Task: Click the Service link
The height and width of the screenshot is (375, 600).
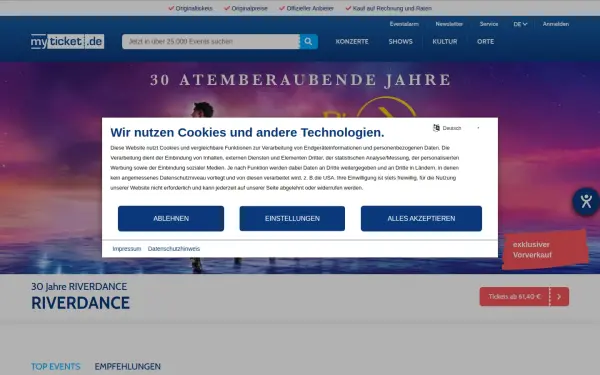Action: click(x=489, y=24)
